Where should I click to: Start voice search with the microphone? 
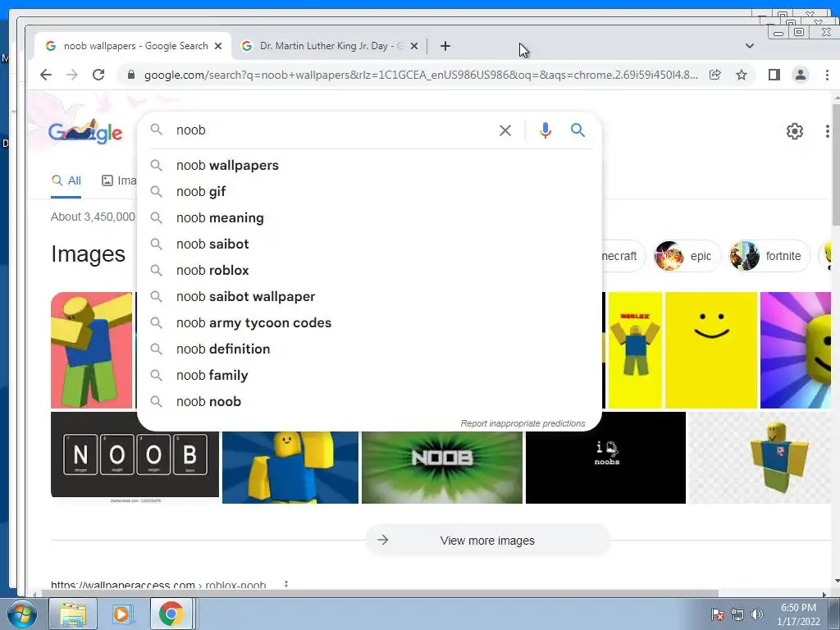[x=546, y=130]
